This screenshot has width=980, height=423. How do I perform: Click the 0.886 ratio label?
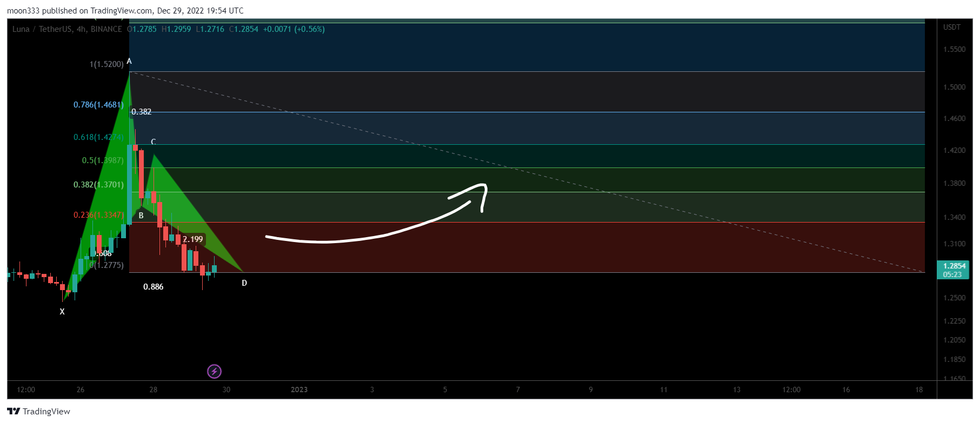click(x=154, y=287)
